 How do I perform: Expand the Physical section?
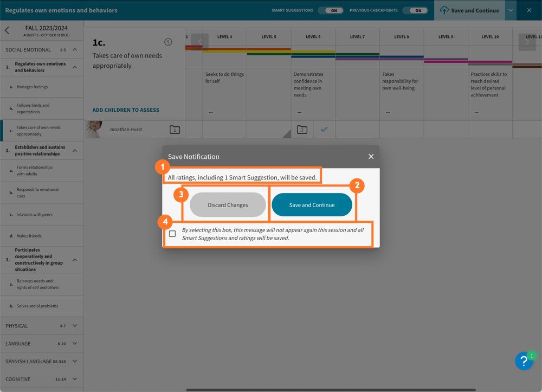(75, 326)
